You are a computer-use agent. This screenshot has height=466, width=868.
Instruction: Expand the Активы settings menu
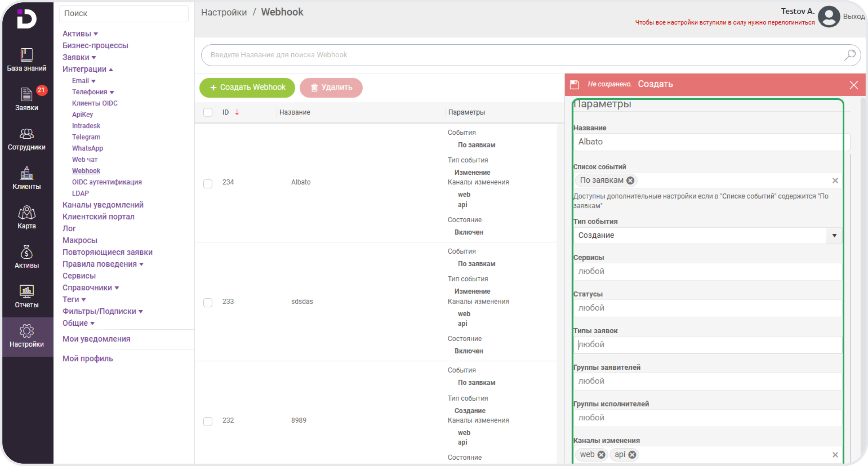(80, 34)
